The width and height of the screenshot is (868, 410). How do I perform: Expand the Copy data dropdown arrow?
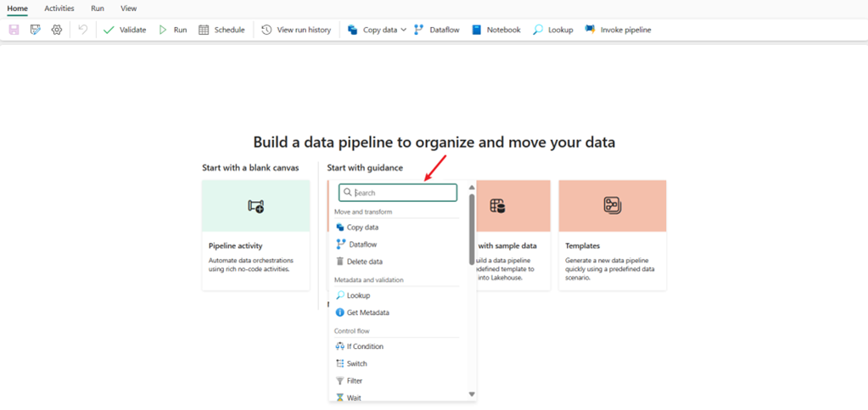click(404, 30)
